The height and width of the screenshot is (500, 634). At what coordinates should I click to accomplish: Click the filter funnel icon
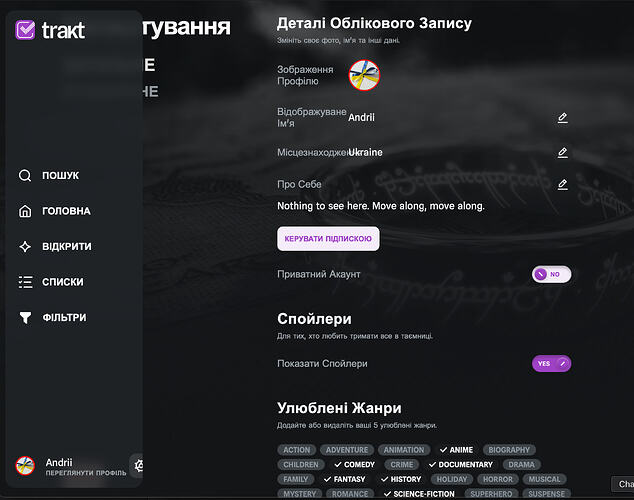25,318
